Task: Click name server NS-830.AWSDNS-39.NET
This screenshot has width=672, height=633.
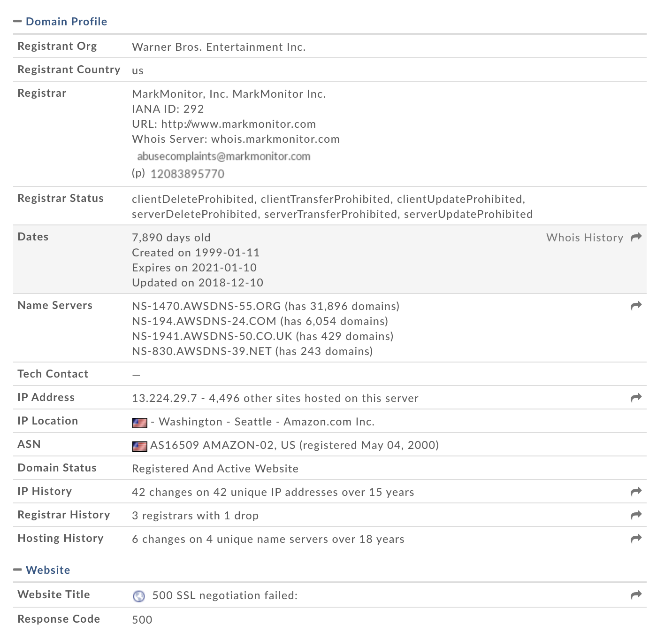Action: point(202,351)
